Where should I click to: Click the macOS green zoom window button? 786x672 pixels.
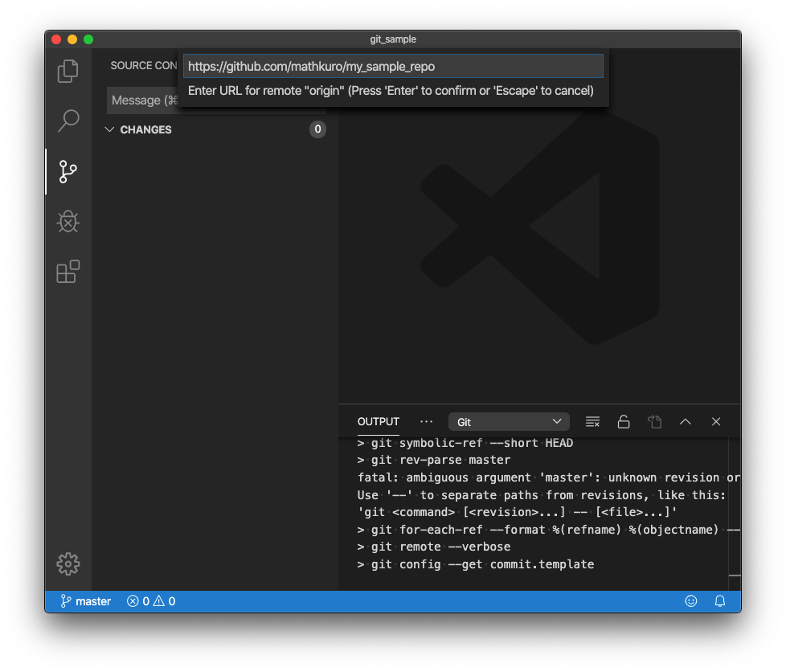(88, 39)
